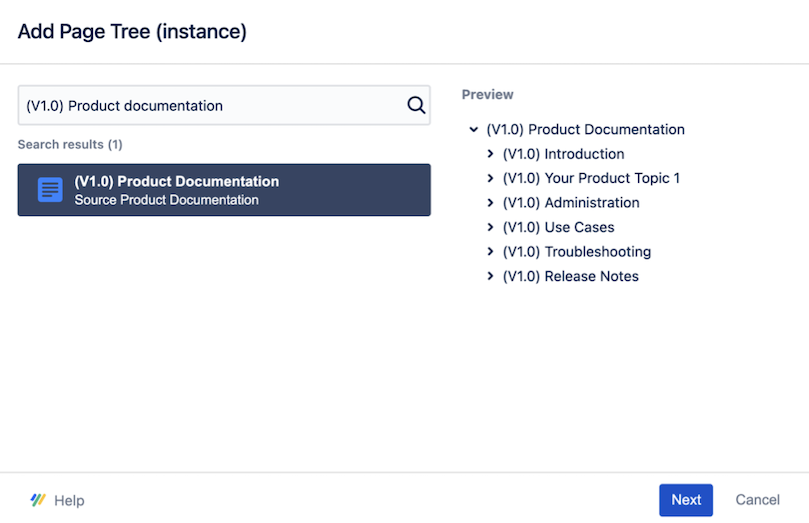Select (V1.0) Release Notes label in preview
This screenshot has width=809, height=523.
coord(570,276)
